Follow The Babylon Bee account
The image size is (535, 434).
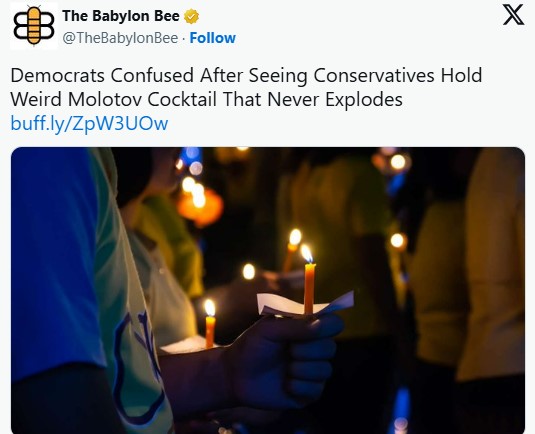tap(213, 38)
